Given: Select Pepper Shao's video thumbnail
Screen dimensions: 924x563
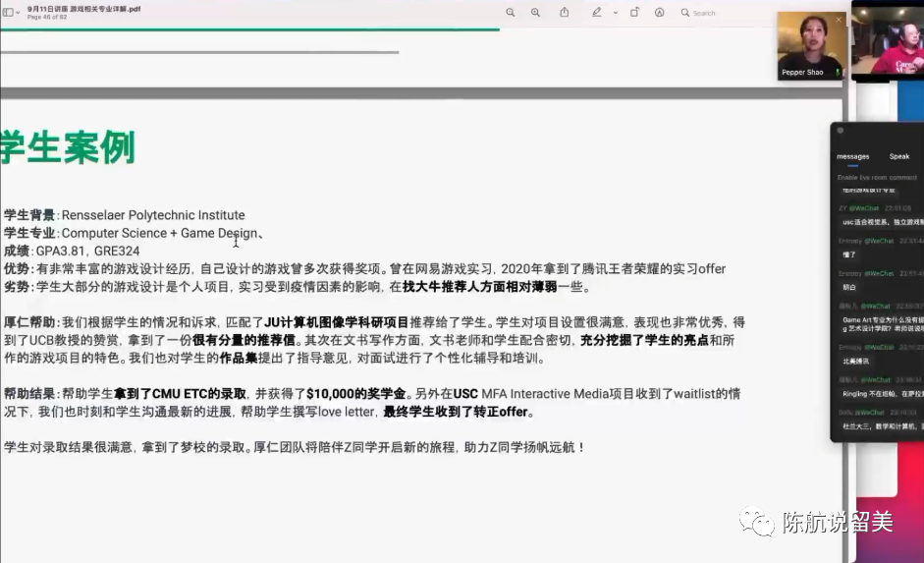Looking at the screenshot, I should [810, 41].
